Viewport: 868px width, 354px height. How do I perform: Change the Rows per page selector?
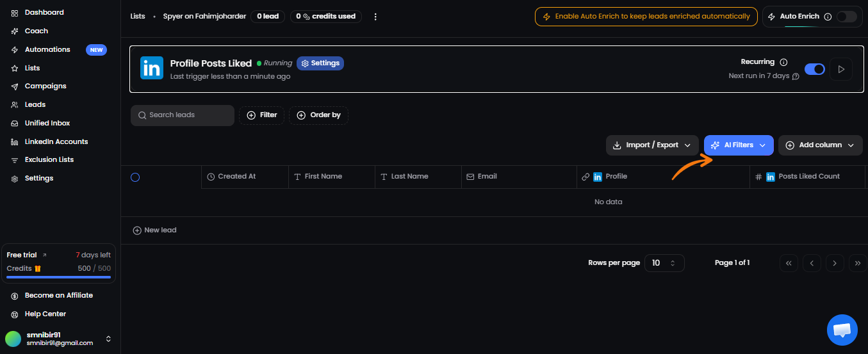664,263
